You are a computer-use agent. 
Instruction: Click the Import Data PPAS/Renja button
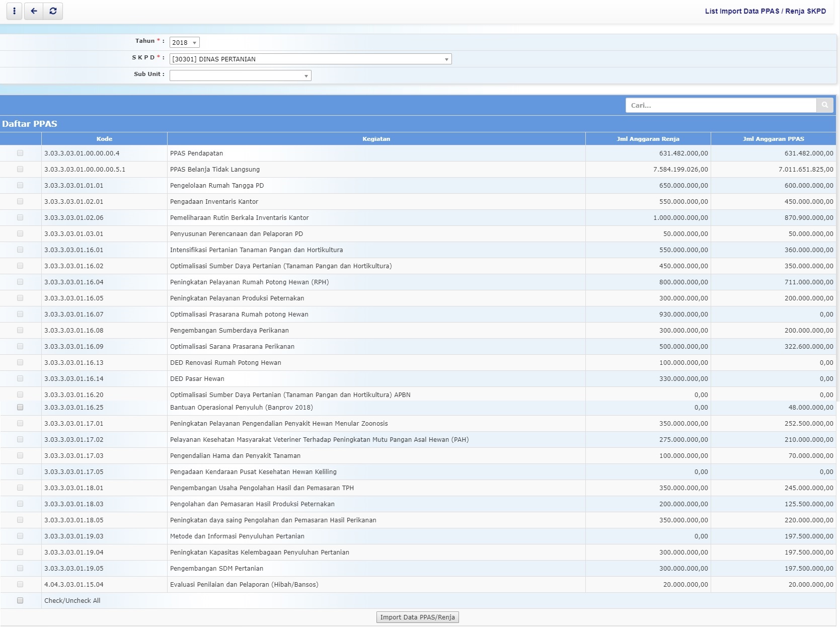[x=417, y=617]
